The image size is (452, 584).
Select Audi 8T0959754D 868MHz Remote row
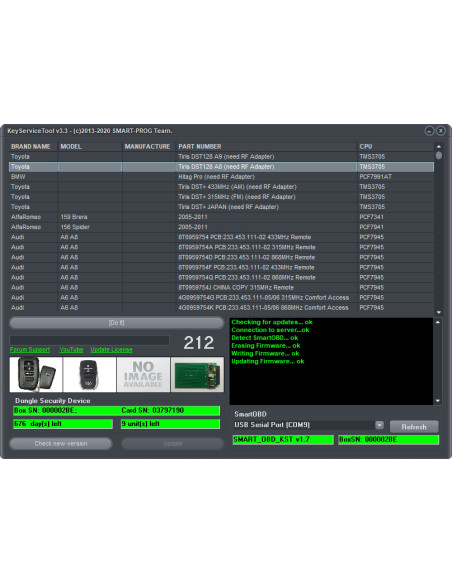[222, 257]
